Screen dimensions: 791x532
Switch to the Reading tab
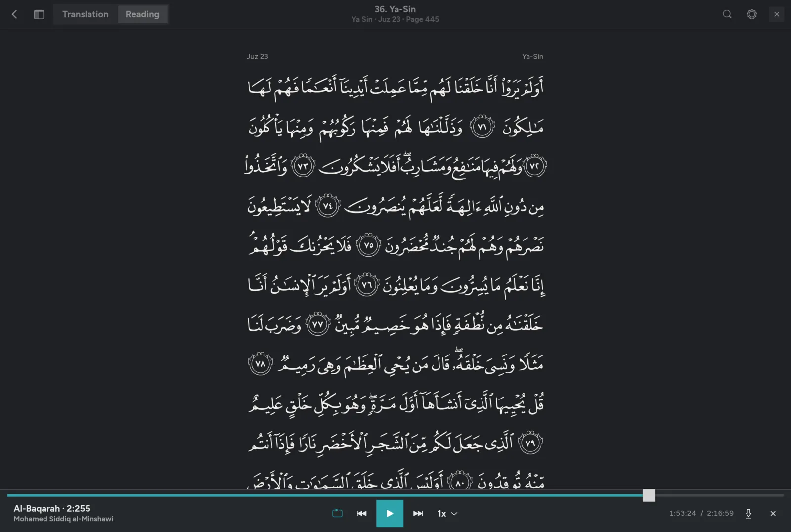click(x=142, y=14)
